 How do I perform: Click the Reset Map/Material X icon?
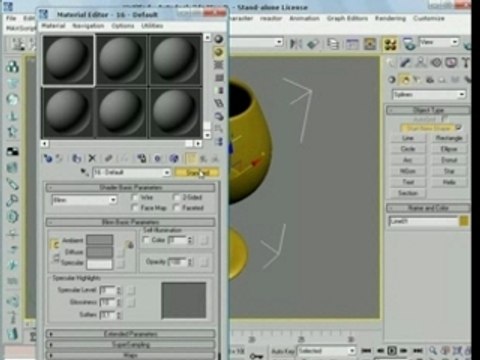pyautogui.click(x=92, y=158)
